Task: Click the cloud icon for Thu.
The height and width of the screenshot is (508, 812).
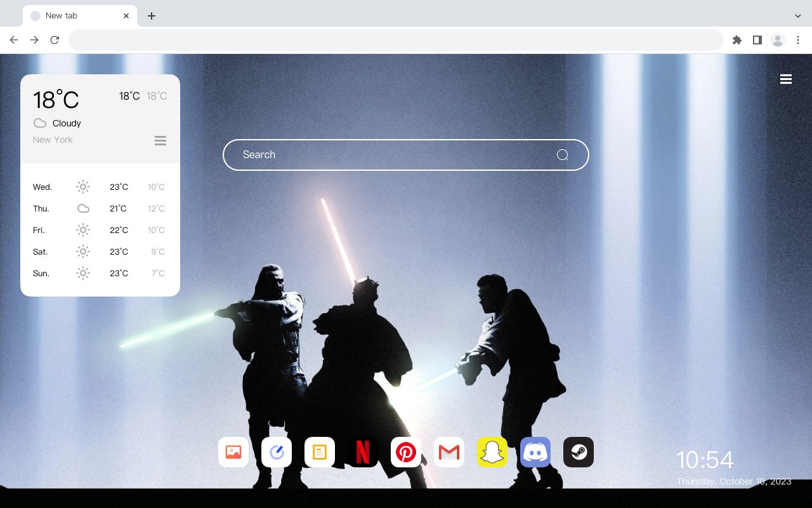Action: pyautogui.click(x=83, y=208)
